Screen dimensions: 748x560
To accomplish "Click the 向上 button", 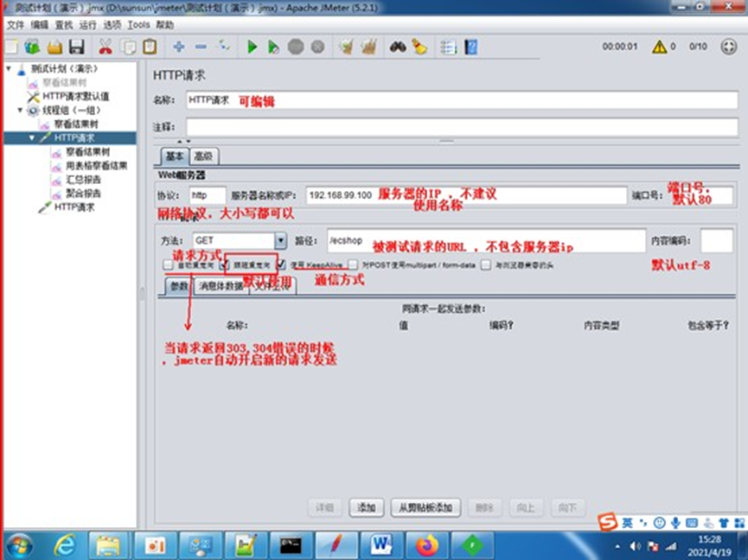I will (525, 507).
